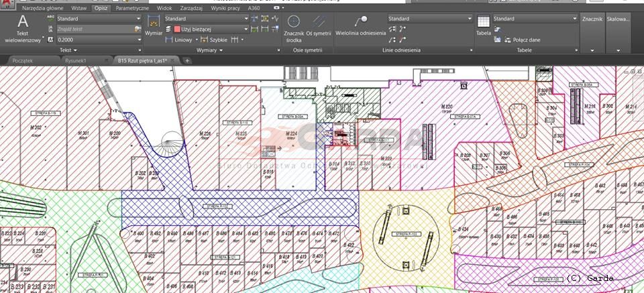This screenshot has width=644, height=293.
Task: Switch to Wyniki pracy ribbon tab
Action: (227, 8)
